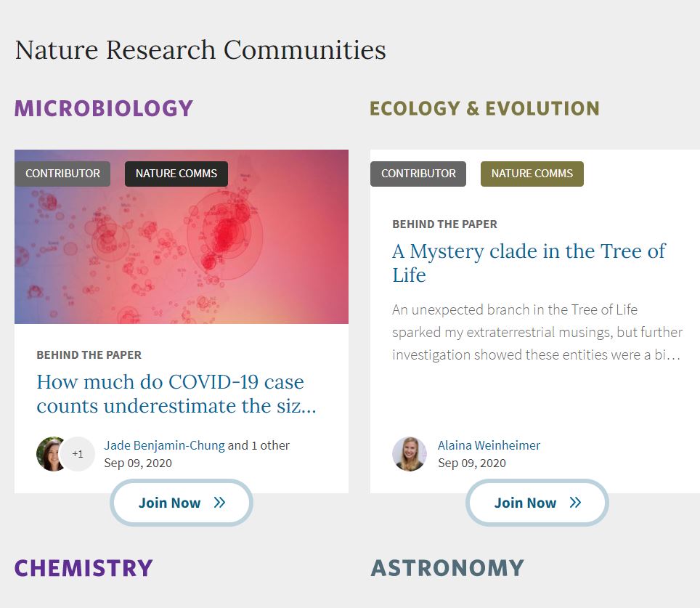Click Jade Benjamin-Chung author name link

point(164,445)
